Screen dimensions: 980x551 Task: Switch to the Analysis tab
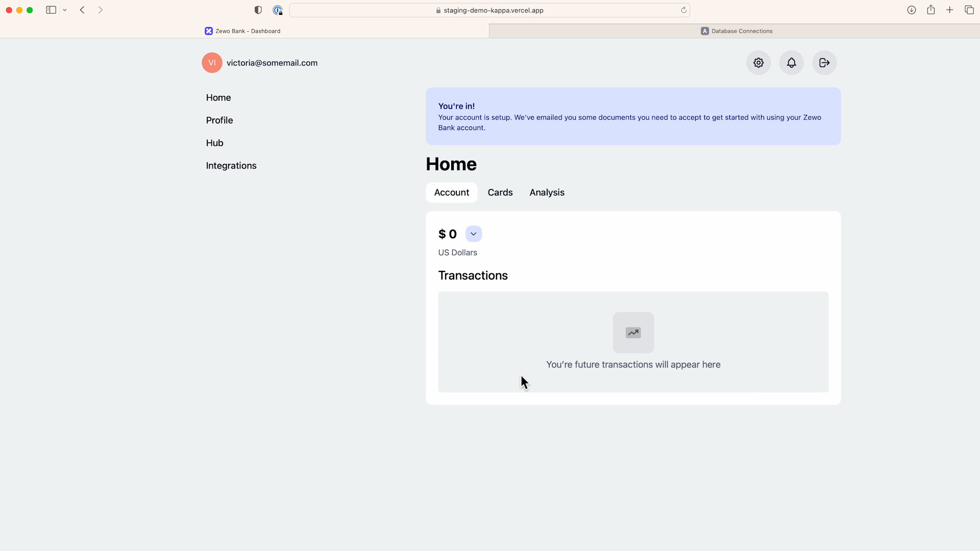(547, 192)
